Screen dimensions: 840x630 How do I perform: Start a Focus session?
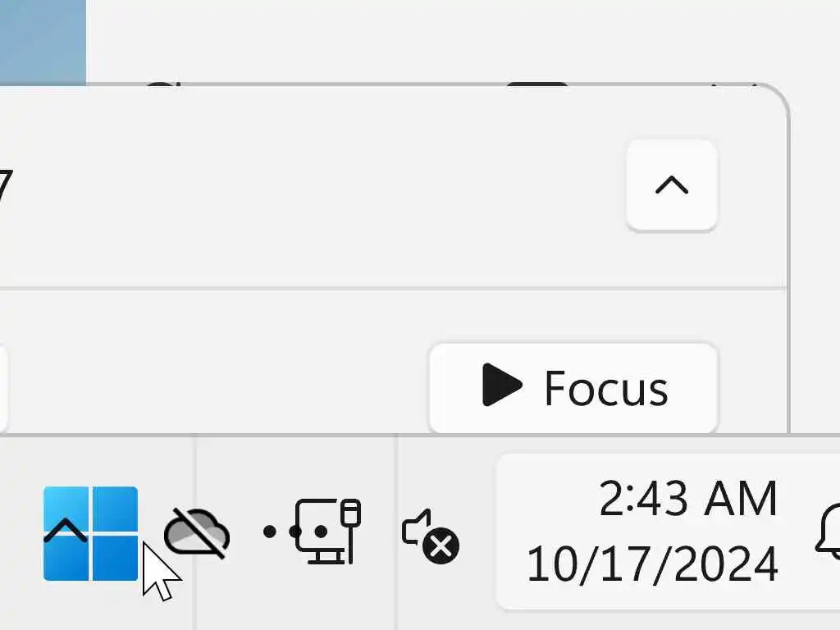point(573,388)
